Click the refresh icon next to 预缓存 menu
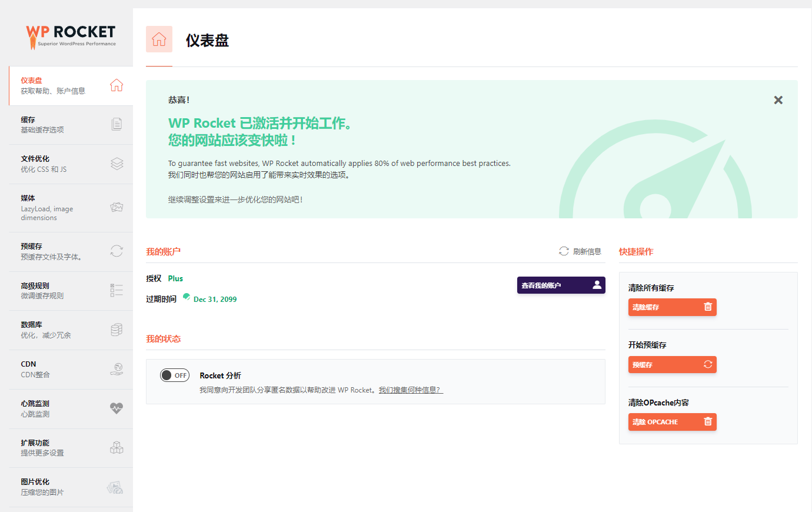The height and width of the screenshot is (512, 812). [117, 251]
